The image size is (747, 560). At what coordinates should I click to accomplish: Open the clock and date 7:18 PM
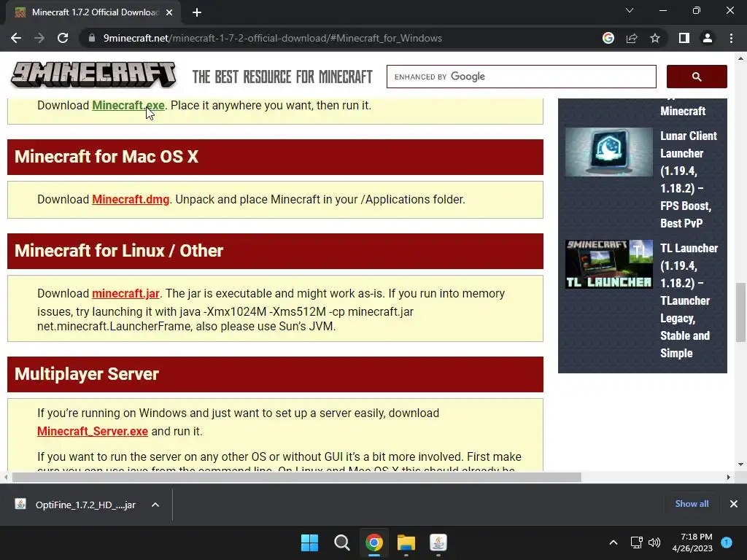coord(692,542)
